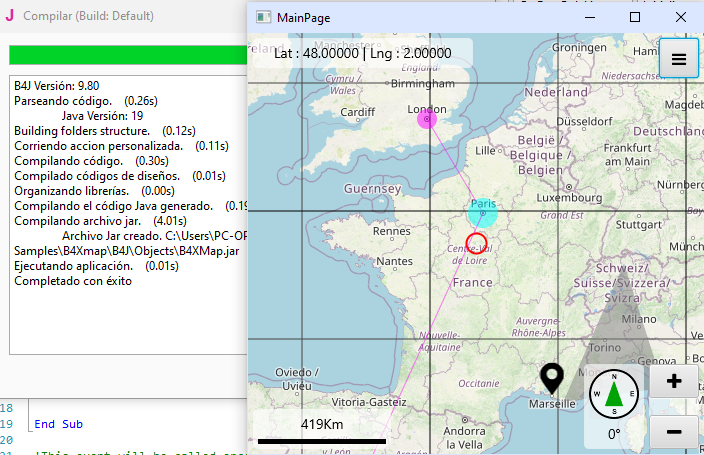The width and height of the screenshot is (704, 455).
Task: Click the B4J app icon in Compilar window
Action: (x=9, y=15)
